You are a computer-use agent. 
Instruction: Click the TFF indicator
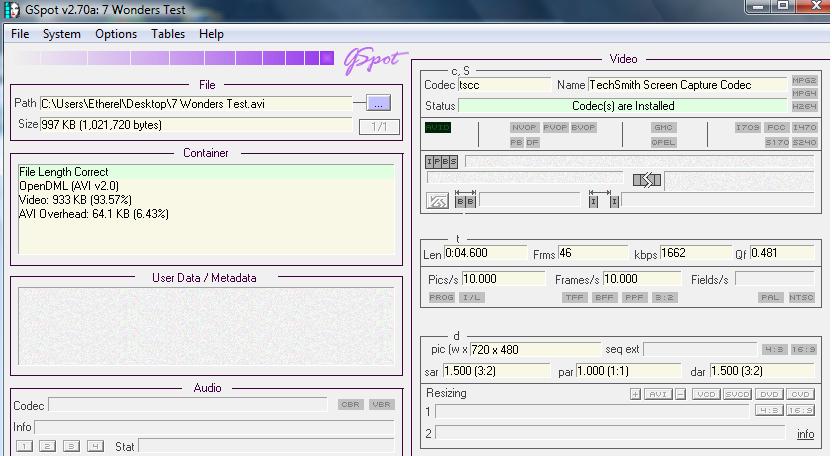(575, 297)
